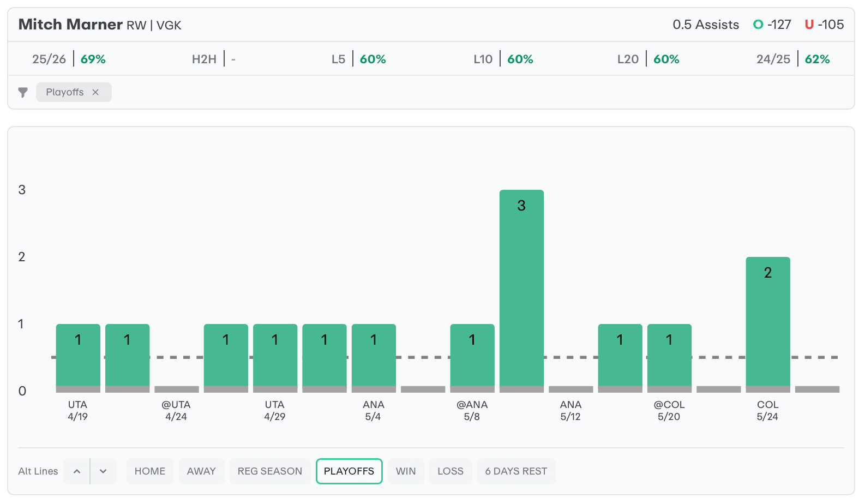Open the L10 hit rate stat
Screen dimensions: 865x504
point(503,59)
